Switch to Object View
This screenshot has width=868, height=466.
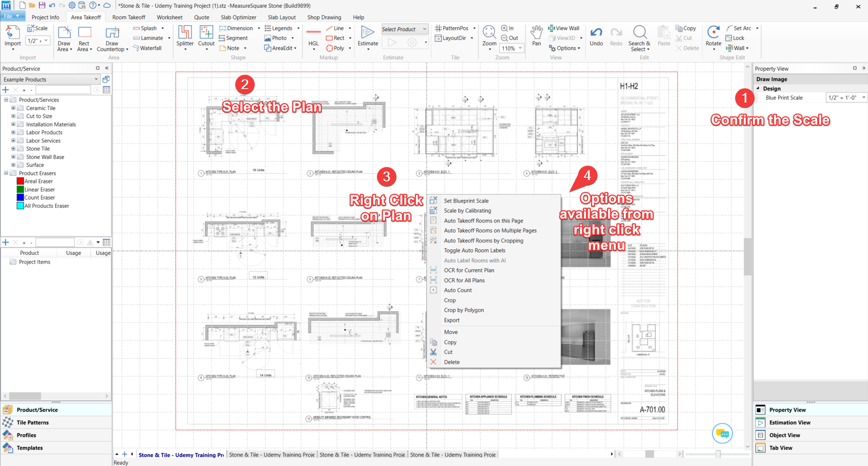click(x=810, y=435)
